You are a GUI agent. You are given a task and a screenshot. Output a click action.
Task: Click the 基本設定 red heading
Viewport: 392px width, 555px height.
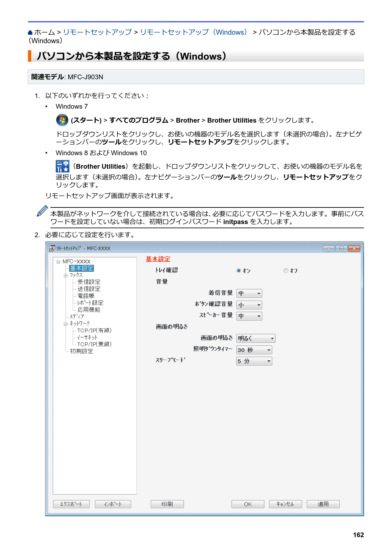(158, 259)
